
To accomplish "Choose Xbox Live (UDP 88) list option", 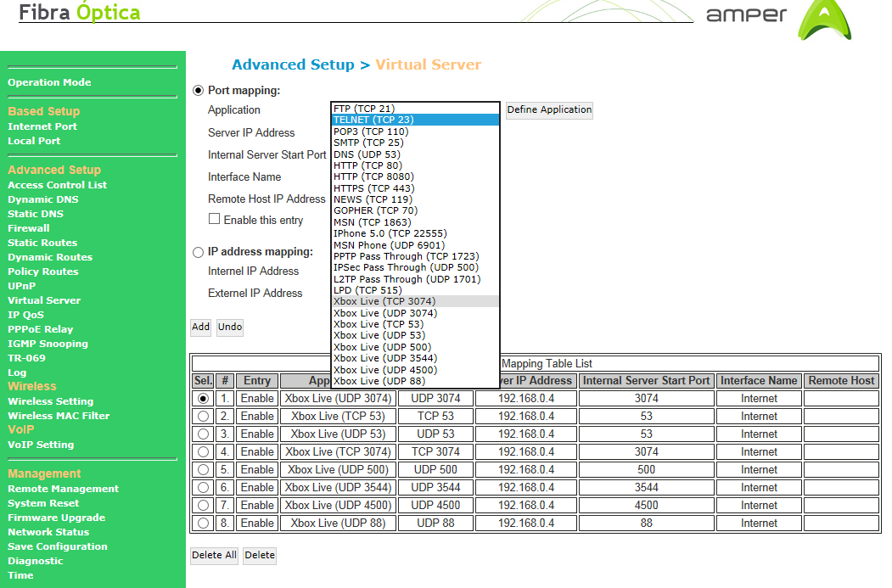I will tap(415, 381).
